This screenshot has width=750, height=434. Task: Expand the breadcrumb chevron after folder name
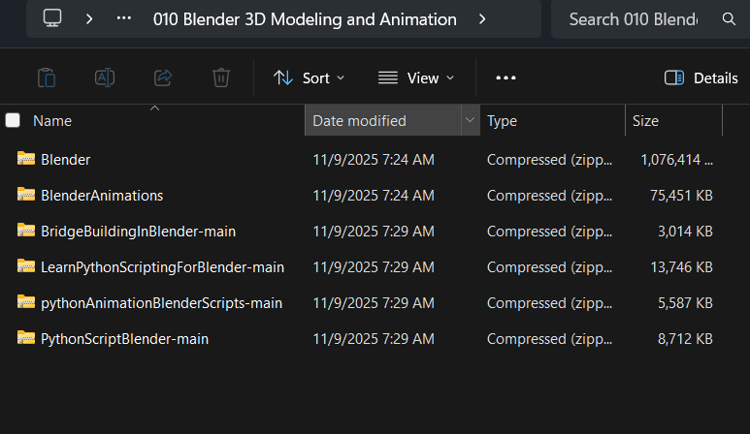[483, 19]
